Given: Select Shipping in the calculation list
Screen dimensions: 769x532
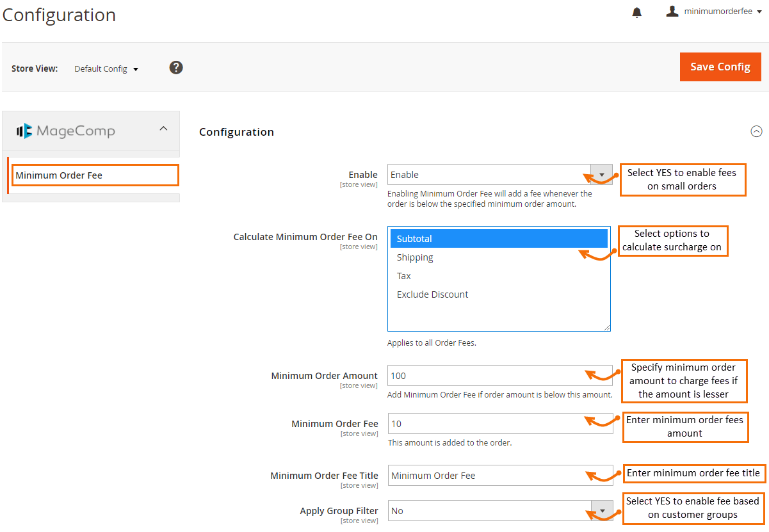Looking at the screenshot, I should [415, 257].
